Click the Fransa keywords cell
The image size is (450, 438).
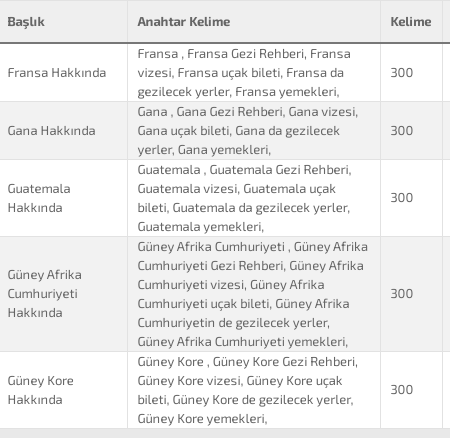click(x=254, y=73)
